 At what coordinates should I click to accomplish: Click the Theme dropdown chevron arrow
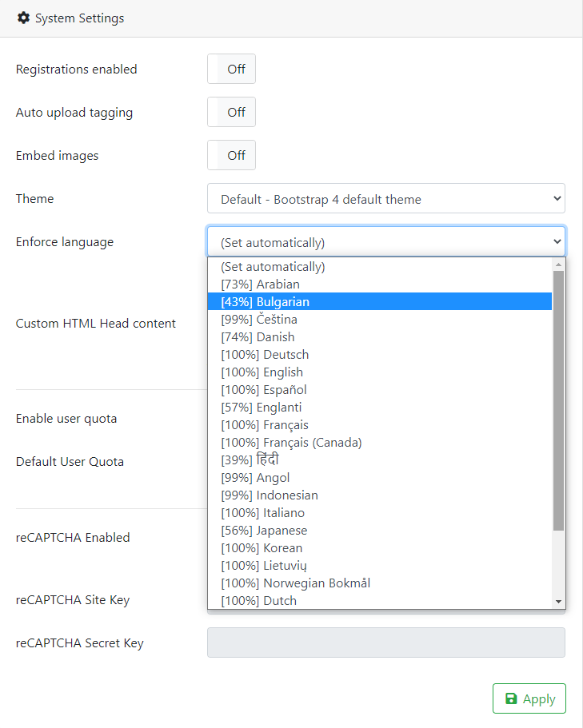pyautogui.click(x=557, y=199)
